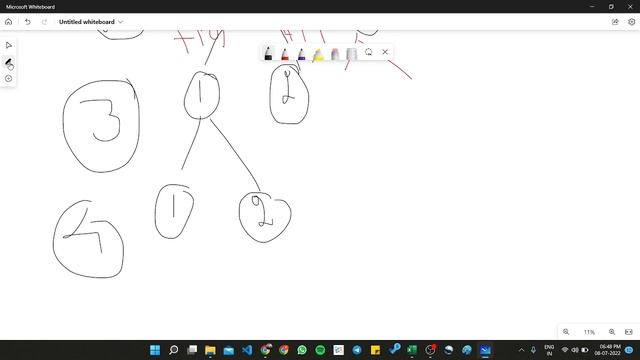Open the Share whiteboard option
The image size is (640, 360).
pos(615,22)
